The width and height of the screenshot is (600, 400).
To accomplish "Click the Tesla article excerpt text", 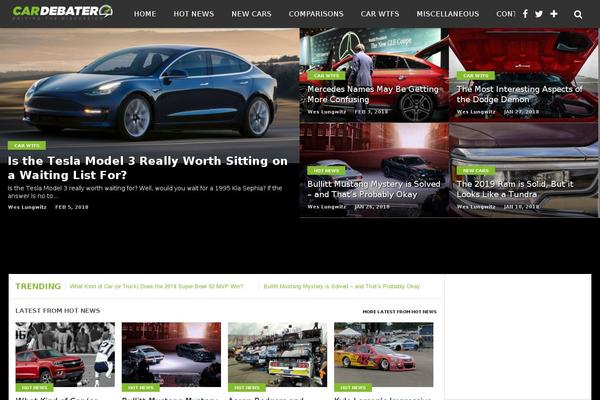I will point(145,192).
